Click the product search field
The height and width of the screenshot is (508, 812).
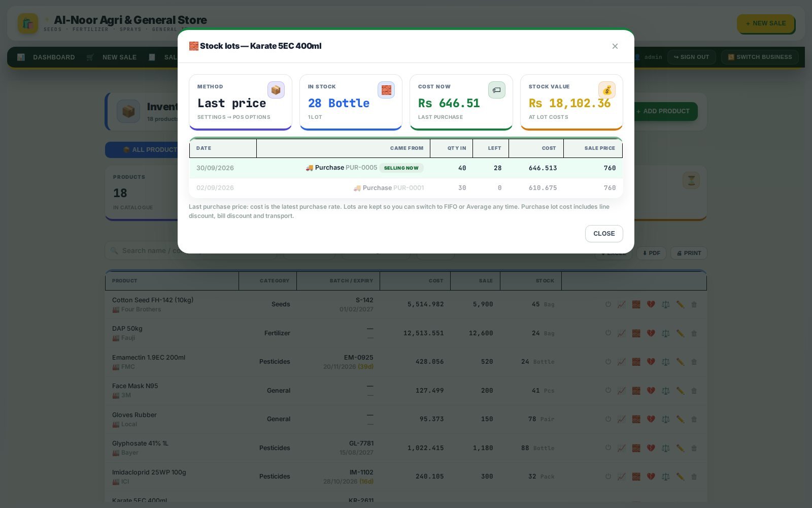tap(190, 251)
